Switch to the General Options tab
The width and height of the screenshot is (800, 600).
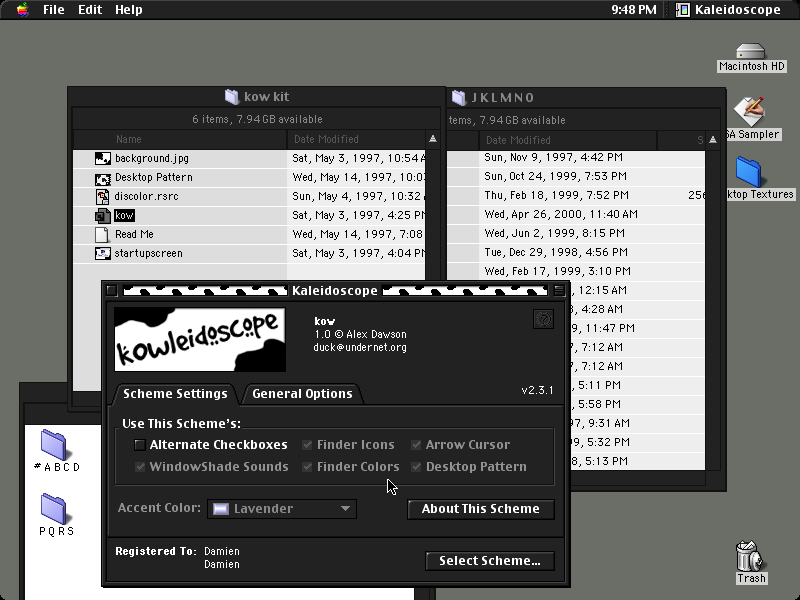pyautogui.click(x=302, y=393)
